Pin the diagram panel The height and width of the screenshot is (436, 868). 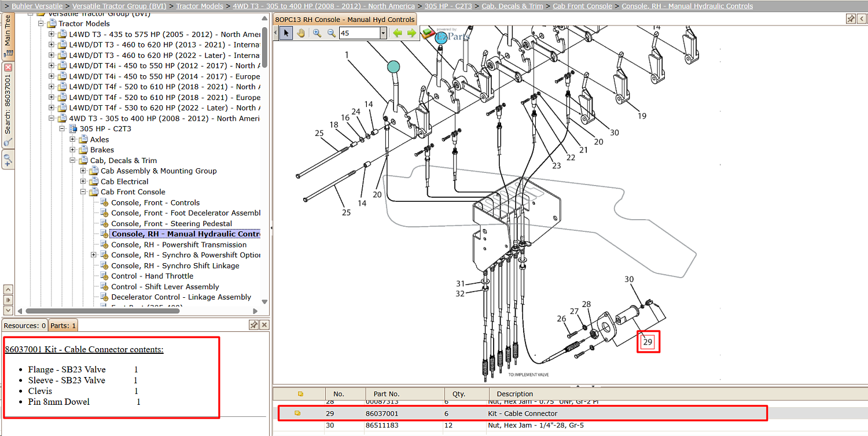click(851, 19)
